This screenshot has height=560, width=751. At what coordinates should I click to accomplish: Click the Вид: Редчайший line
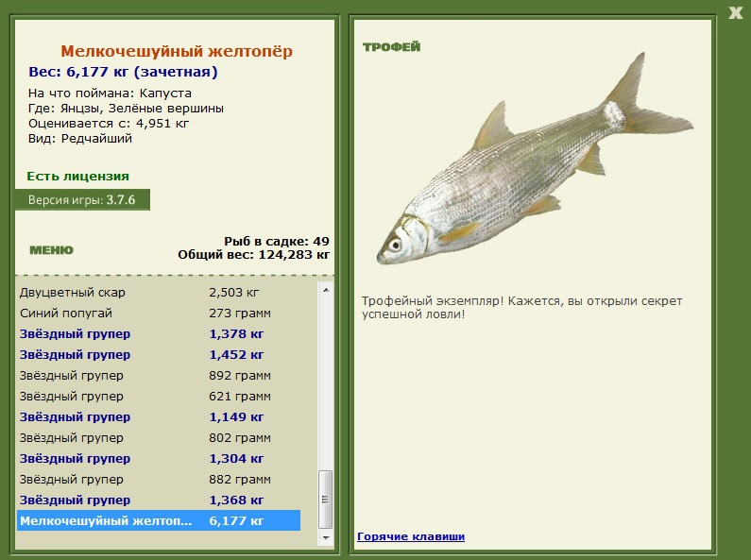click(x=80, y=139)
